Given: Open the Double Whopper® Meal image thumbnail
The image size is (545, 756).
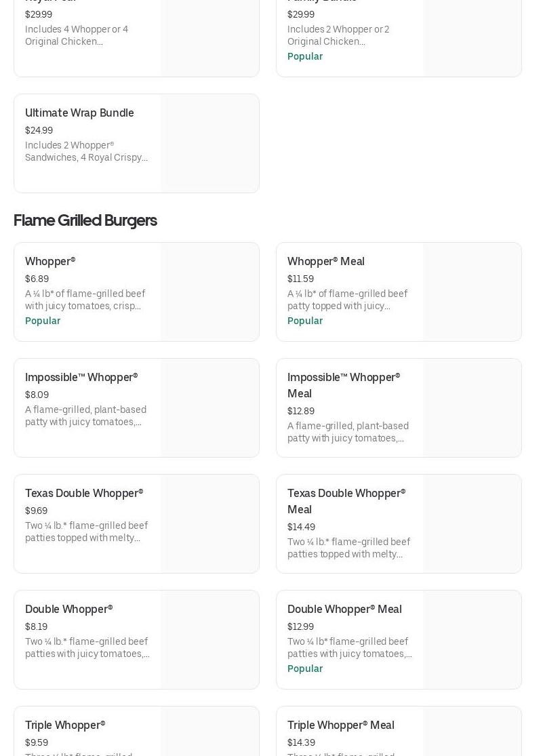Looking at the screenshot, I should tap(472, 639).
